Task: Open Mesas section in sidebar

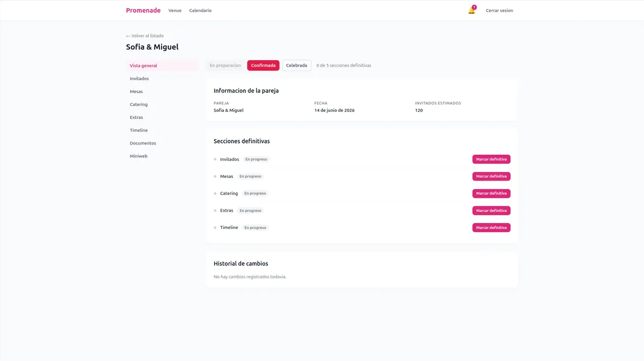Action: tap(136, 91)
